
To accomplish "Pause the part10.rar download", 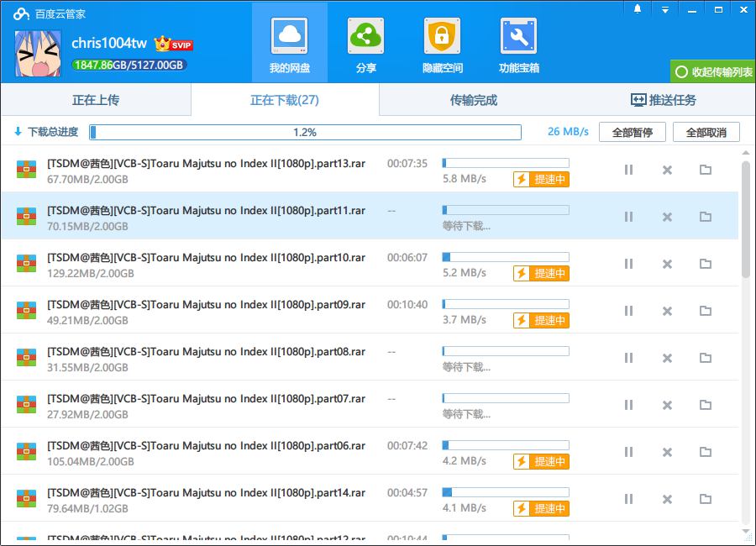I will tap(628, 264).
